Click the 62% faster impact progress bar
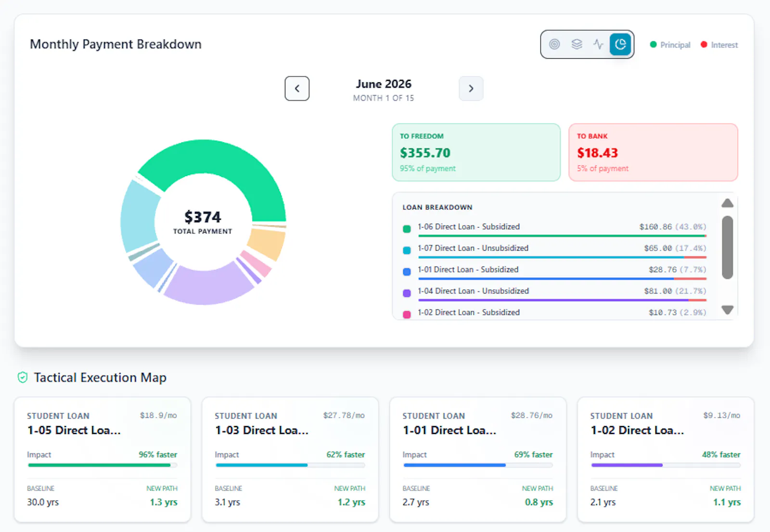Screen dimensions: 770x532 [x=290, y=465]
